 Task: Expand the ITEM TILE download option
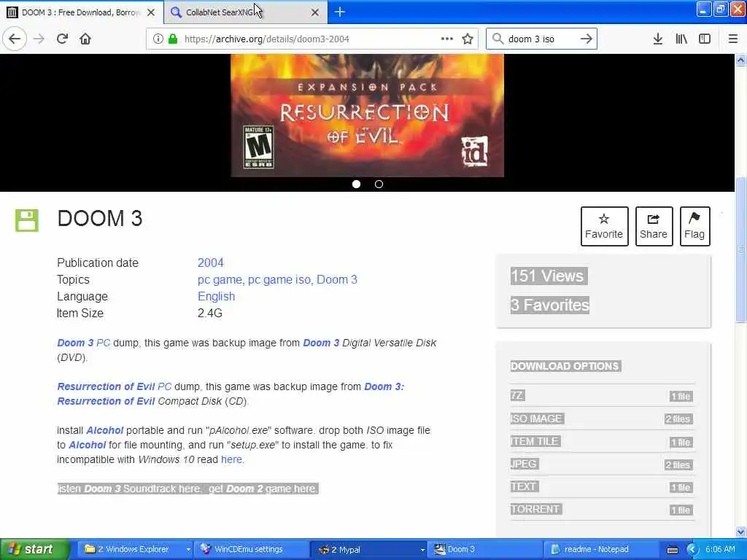pos(602,441)
